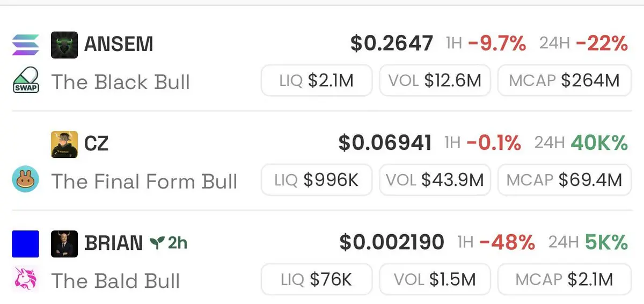Click the Solana chain icon beside ANSEM
Viewport: 644px width, 304px height.
coord(25,45)
